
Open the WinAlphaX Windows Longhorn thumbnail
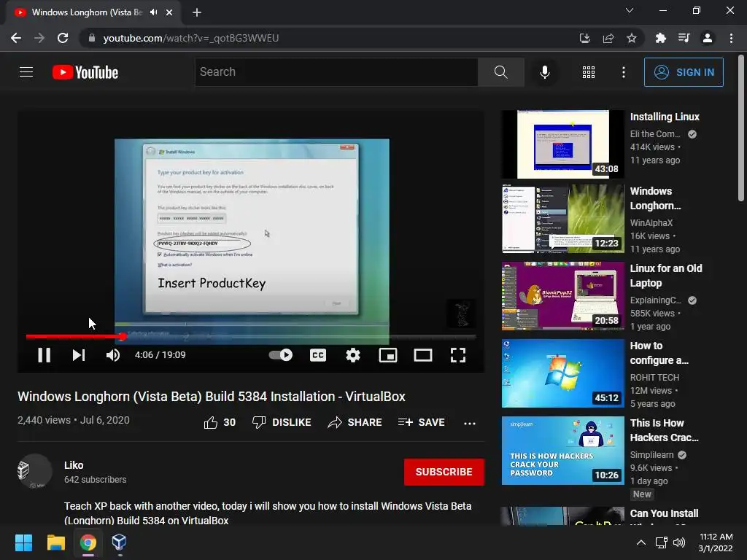click(562, 219)
